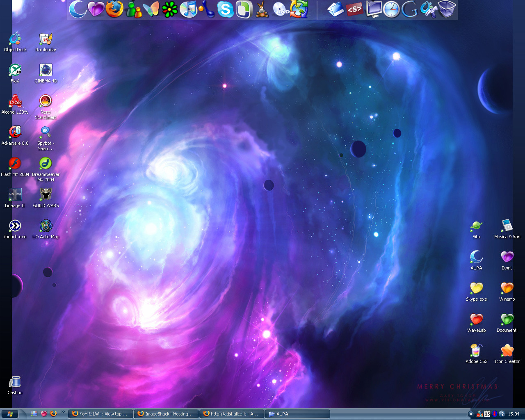Select the Skype.exe yellow heart icon
525x420 pixels.
477,292
